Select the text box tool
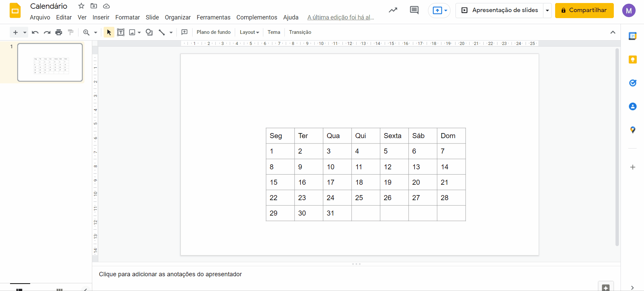644x291 pixels. 121,32
